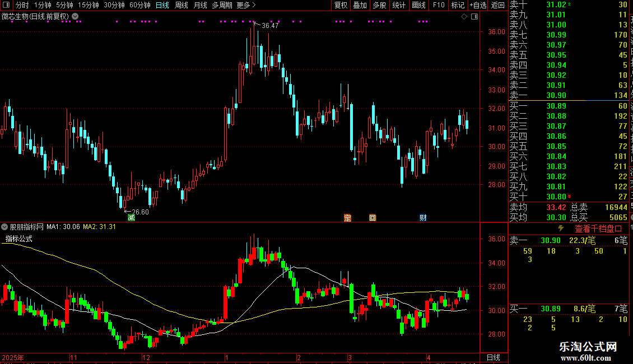The width and height of the screenshot is (633, 364).
Task: Click the 2025年 date axis label
Action: point(12,357)
